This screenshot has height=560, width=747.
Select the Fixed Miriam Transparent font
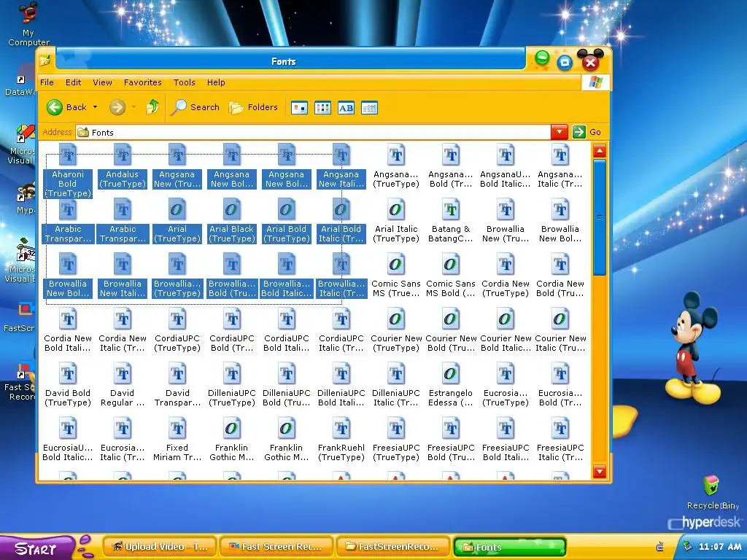[x=177, y=440]
